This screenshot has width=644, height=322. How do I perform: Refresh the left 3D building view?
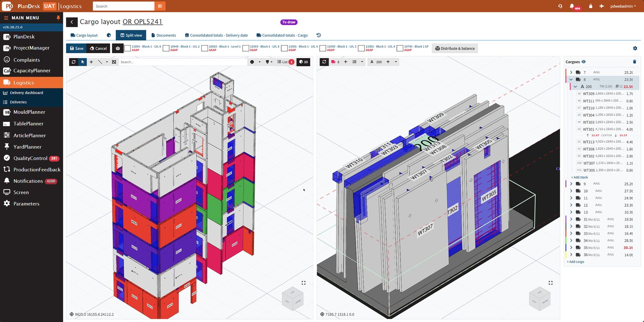(x=73, y=62)
